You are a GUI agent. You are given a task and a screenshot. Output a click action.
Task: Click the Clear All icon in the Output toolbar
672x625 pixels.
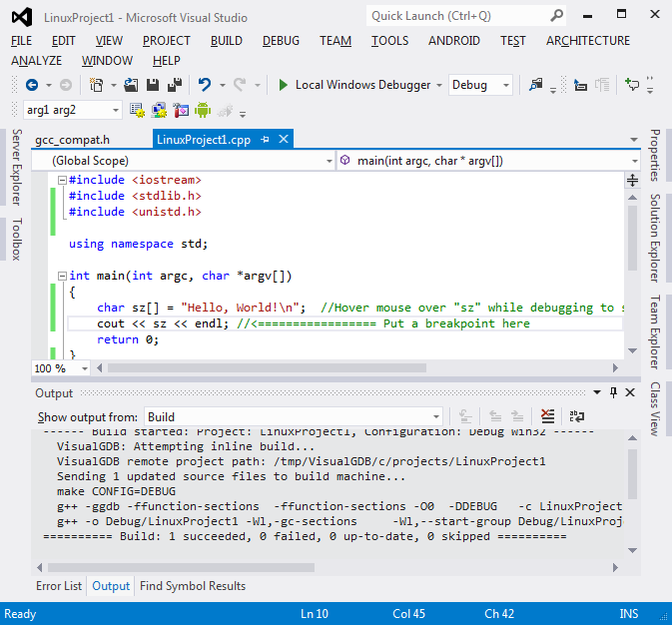point(548,416)
